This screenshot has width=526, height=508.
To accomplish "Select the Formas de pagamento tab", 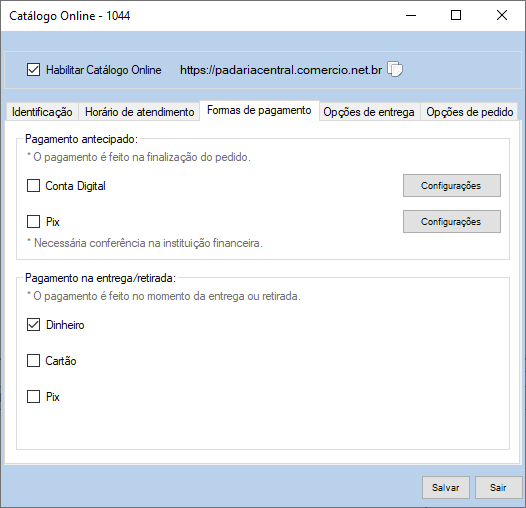I will tap(259, 110).
